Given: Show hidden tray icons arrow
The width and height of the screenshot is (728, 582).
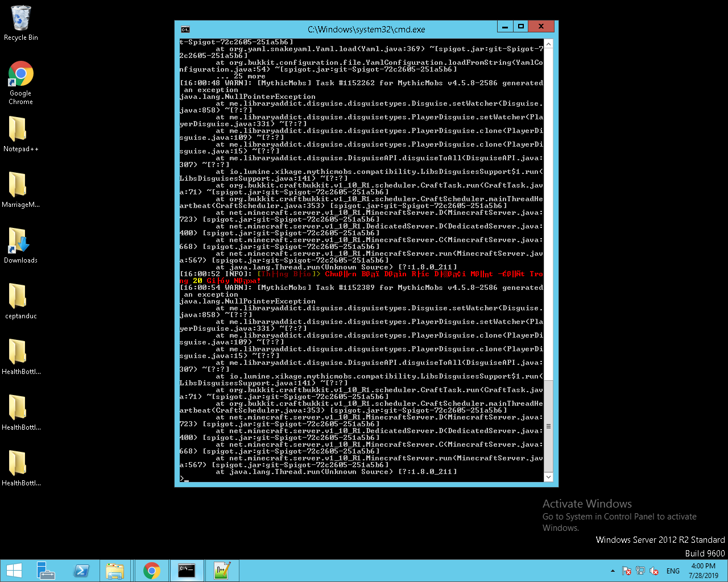Looking at the screenshot, I should pyautogui.click(x=613, y=571).
